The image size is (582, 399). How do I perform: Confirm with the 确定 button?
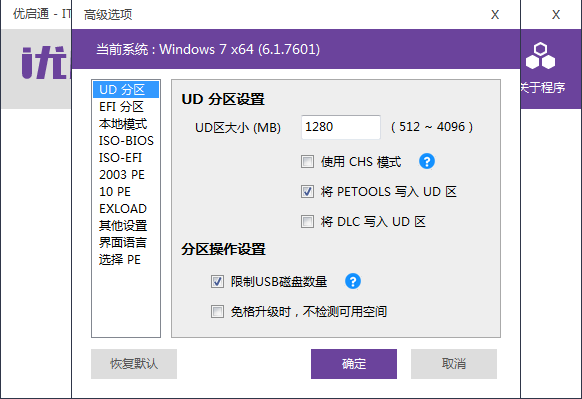click(x=354, y=364)
